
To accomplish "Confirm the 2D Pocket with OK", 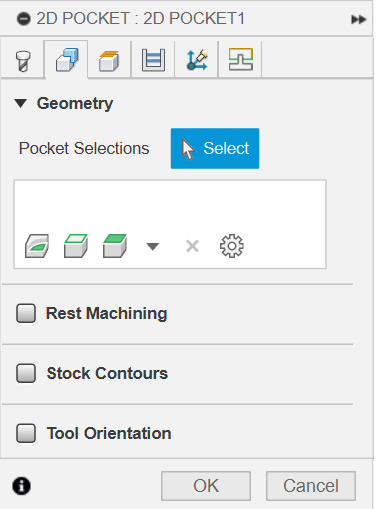I will pos(206,486).
